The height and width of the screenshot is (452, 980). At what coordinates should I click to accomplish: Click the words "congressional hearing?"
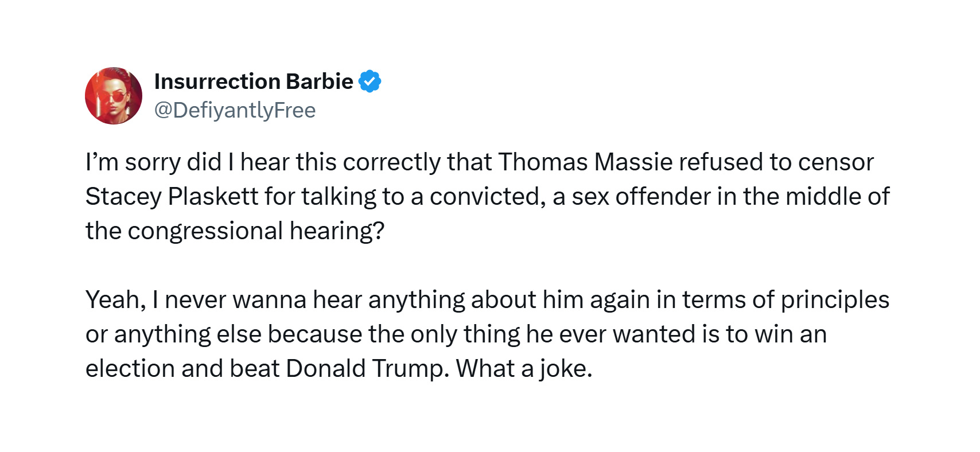[x=256, y=231]
